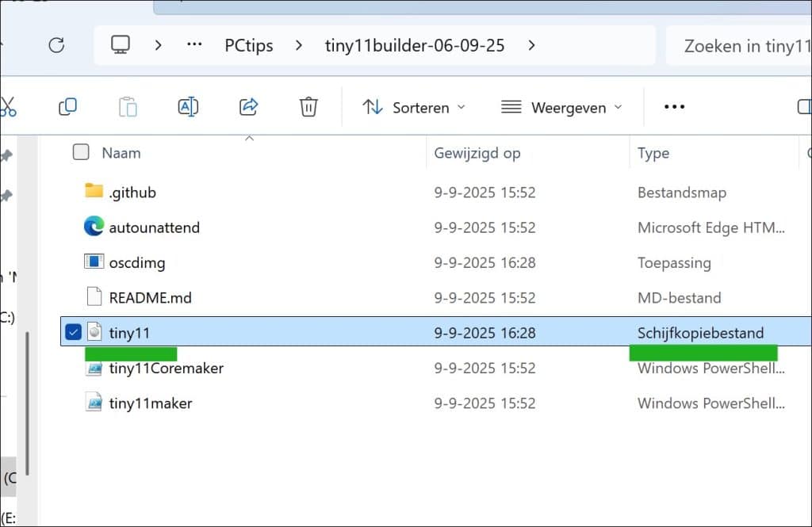Open the Sorteren dropdown
The height and width of the screenshot is (527, 812).
tap(414, 107)
